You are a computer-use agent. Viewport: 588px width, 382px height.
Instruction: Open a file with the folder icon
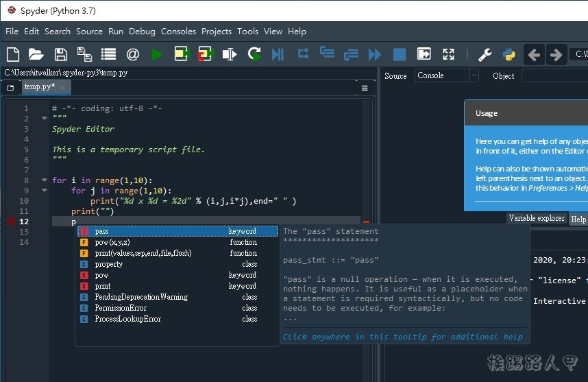36,54
